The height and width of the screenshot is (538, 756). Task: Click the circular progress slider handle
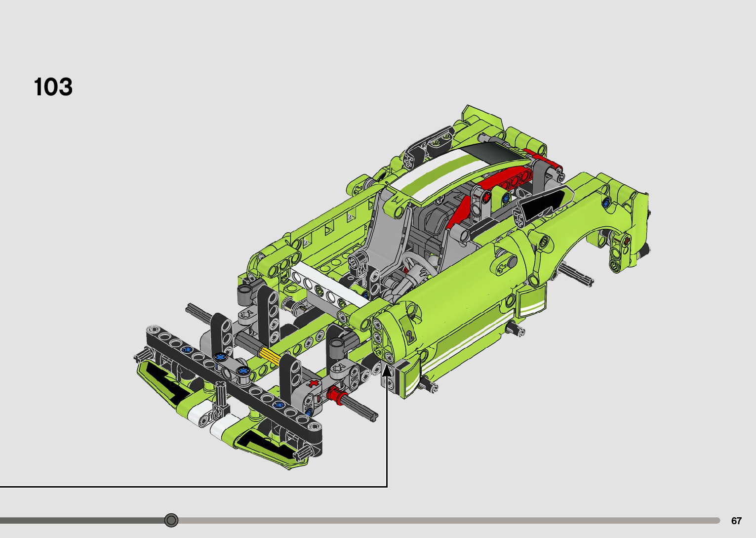click(x=171, y=520)
